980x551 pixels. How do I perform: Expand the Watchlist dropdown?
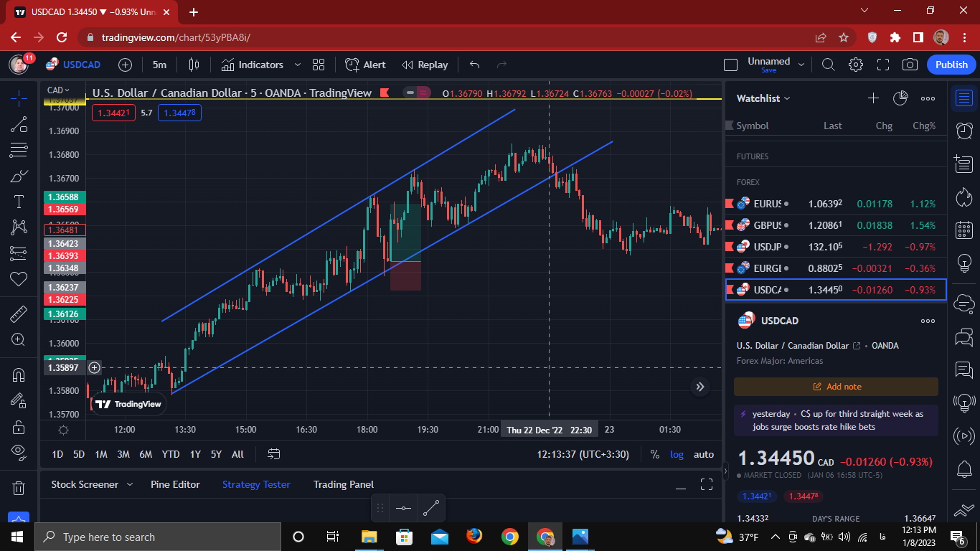coord(763,98)
